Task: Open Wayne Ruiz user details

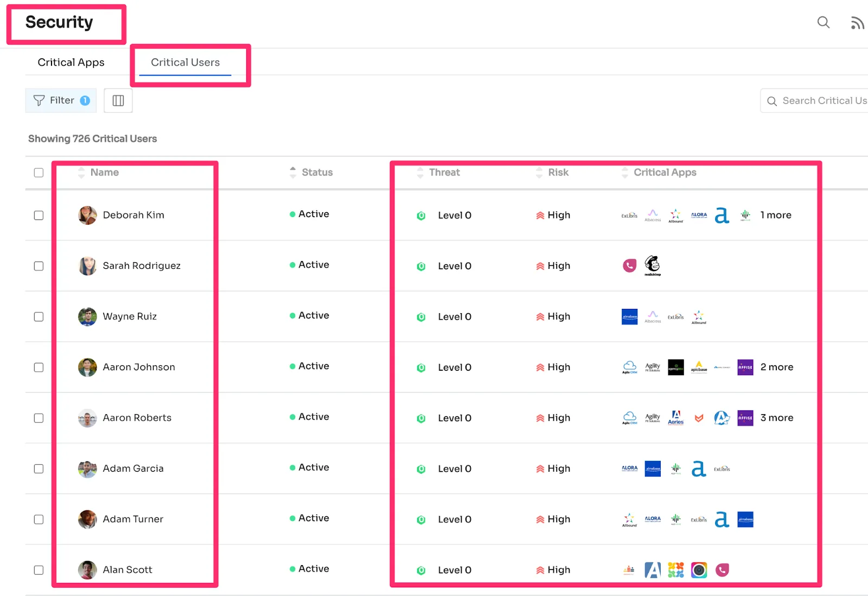Action: point(130,316)
